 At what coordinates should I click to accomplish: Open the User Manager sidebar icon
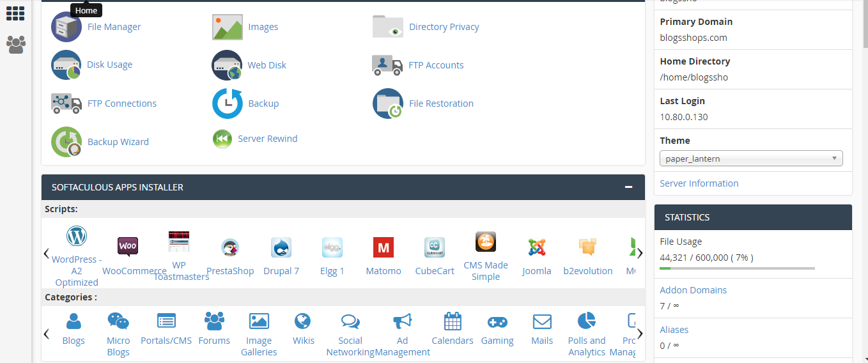click(16, 44)
